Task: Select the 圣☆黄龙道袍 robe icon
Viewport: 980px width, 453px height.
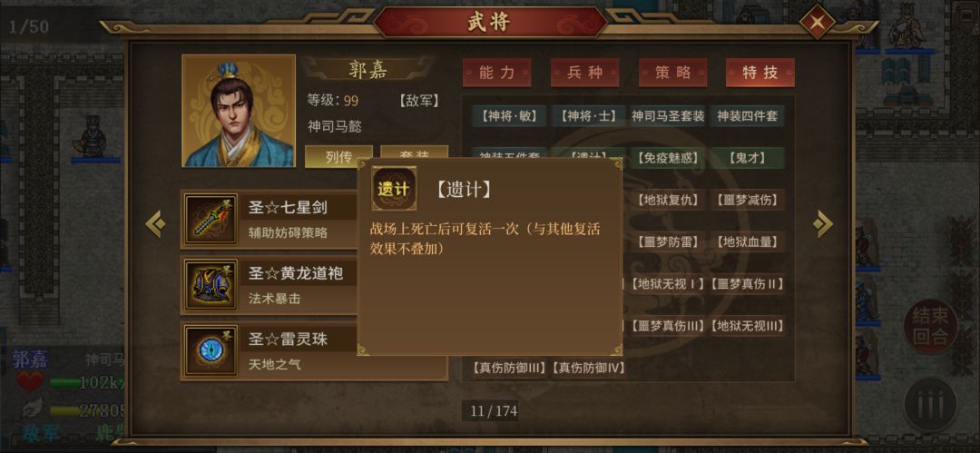Action: [211, 285]
